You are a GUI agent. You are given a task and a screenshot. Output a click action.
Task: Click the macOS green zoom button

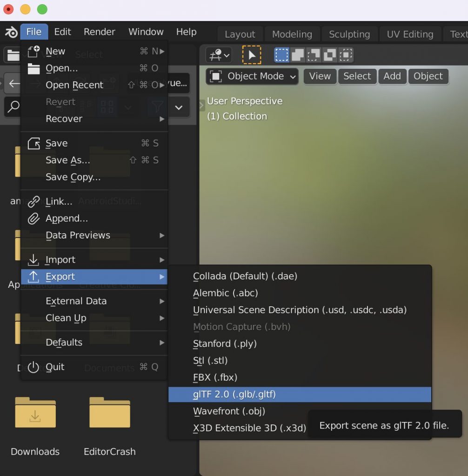[42, 9]
